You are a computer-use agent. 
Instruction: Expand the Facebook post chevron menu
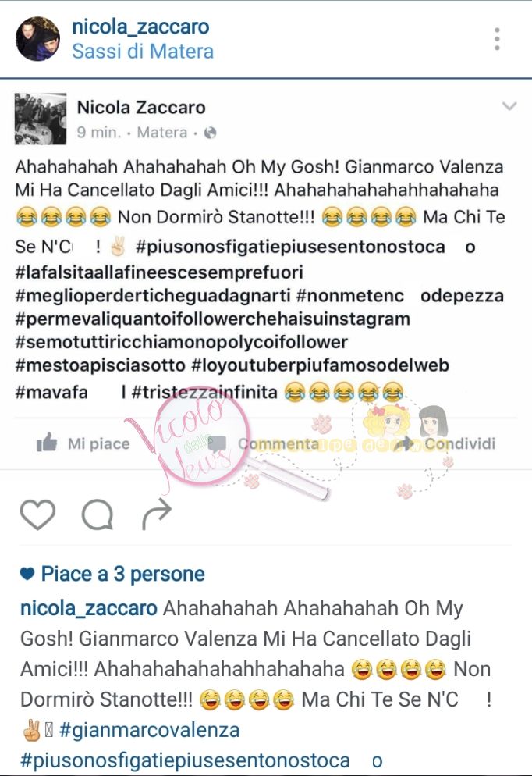(x=509, y=106)
